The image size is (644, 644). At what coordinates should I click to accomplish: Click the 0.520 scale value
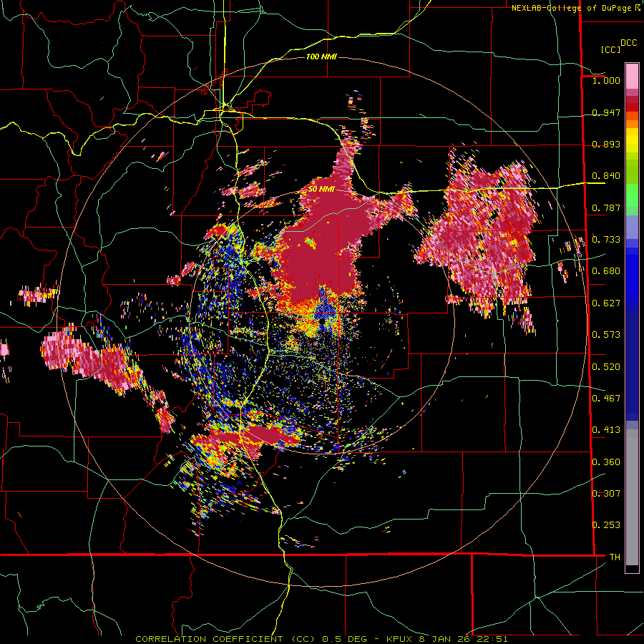(x=606, y=367)
